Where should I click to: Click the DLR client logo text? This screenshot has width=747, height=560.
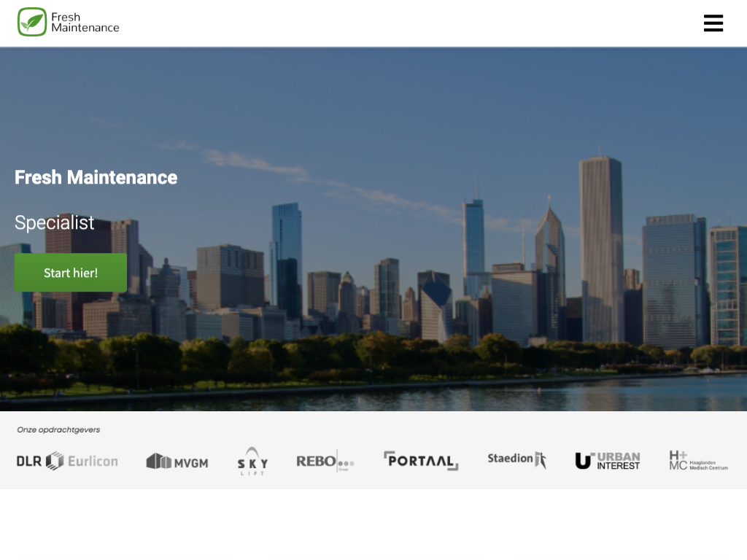click(29, 461)
